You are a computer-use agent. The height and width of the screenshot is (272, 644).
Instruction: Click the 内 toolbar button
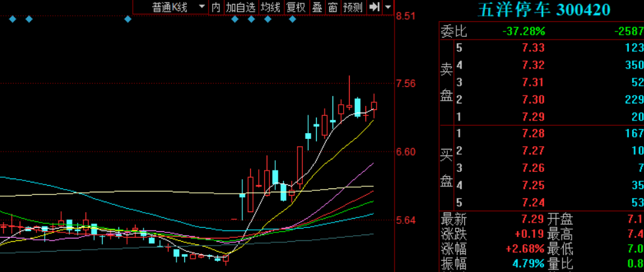[x=216, y=7]
